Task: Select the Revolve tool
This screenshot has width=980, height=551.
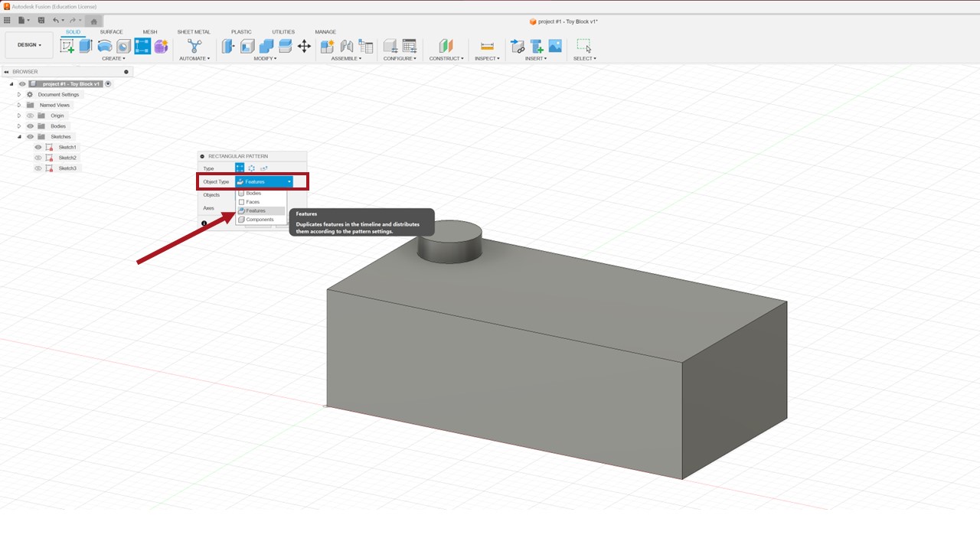Action: click(x=105, y=46)
